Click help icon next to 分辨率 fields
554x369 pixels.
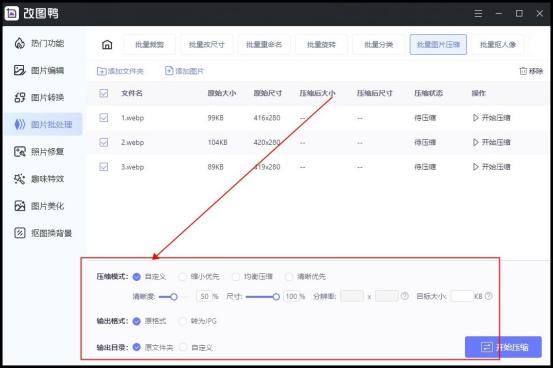point(405,296)
